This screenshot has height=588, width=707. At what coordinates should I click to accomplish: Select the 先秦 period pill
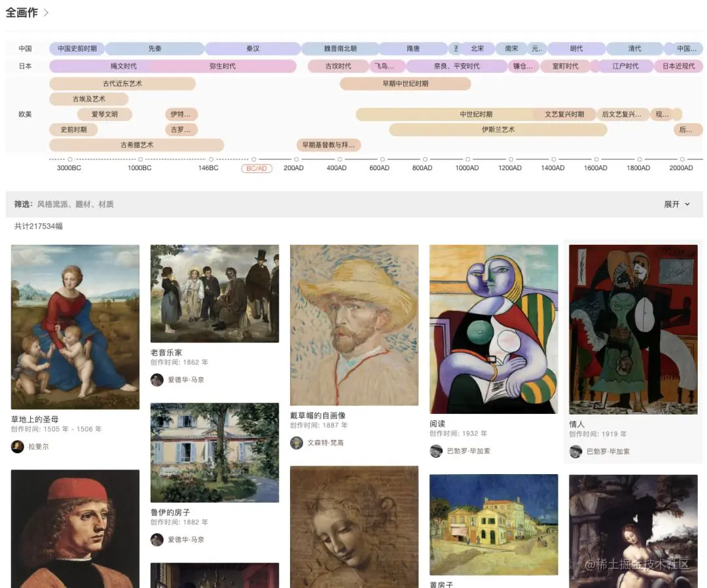[154, 48]
